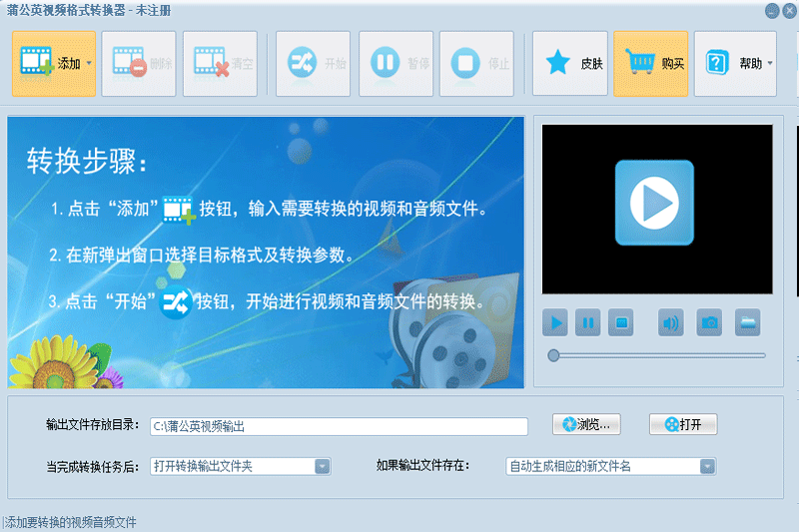Image resolution: width=799 pixels, height=532 pixels.
Task: Click the 打开 (Open) output folder button
Action: click(683, 424)
